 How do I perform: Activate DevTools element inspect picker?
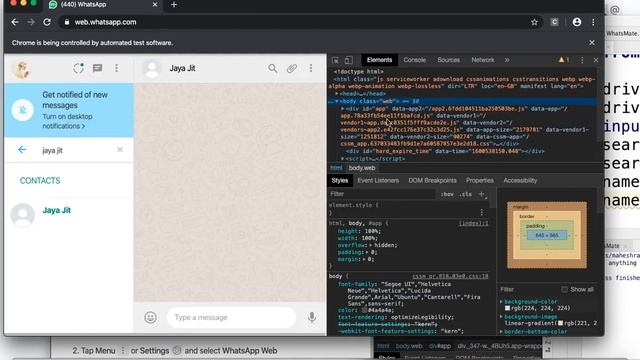(x=335, y=60)
